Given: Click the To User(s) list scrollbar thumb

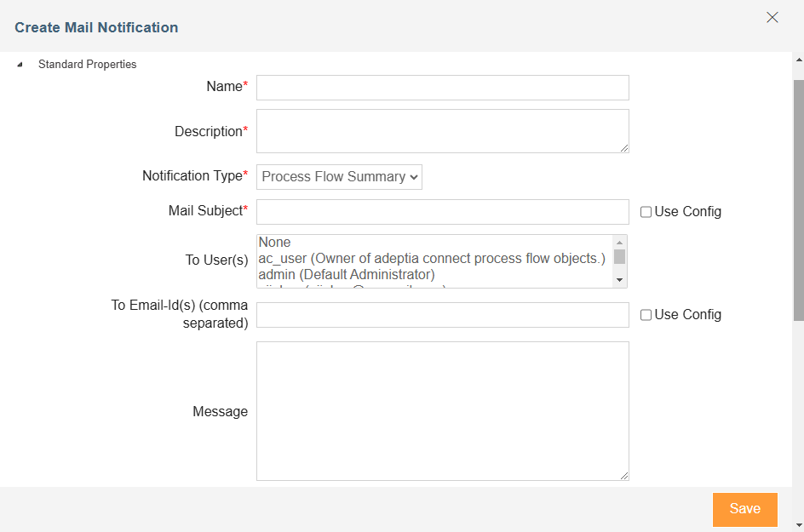Looking at the screenshot, I should (x=619, y=256).
